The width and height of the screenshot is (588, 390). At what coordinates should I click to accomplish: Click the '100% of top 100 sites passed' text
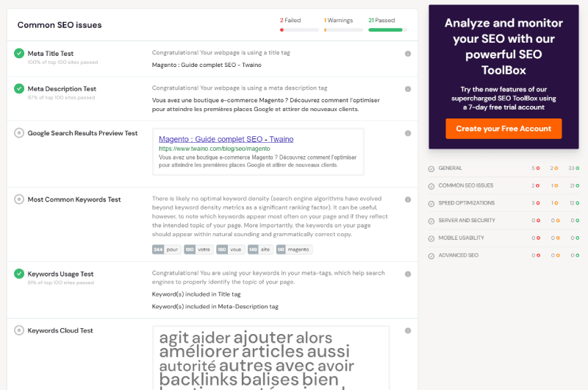62,63
